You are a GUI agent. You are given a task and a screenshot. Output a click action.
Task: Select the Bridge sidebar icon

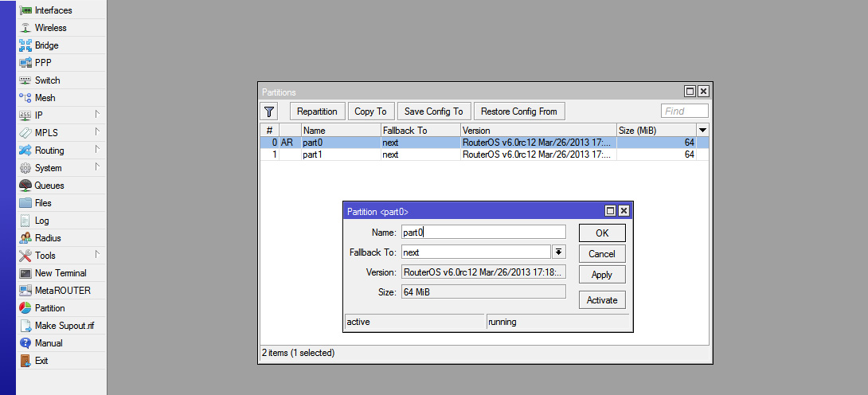tap(25, 45)
